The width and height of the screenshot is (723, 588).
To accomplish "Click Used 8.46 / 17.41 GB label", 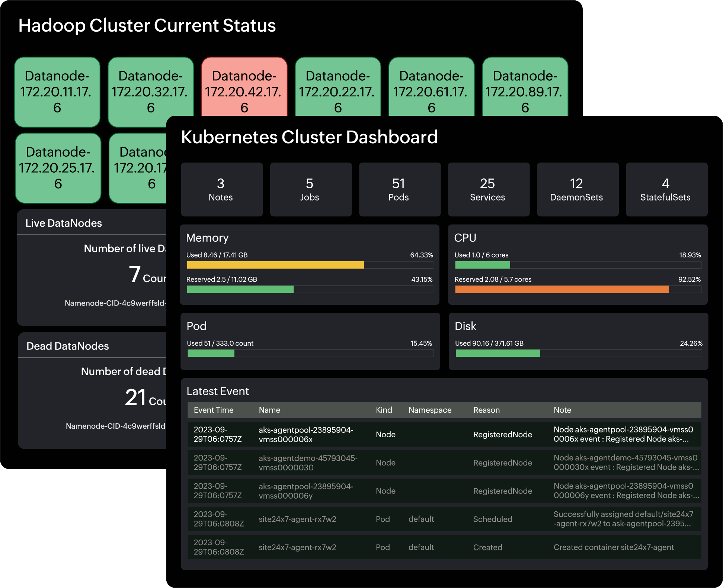I will pos(217,255).
